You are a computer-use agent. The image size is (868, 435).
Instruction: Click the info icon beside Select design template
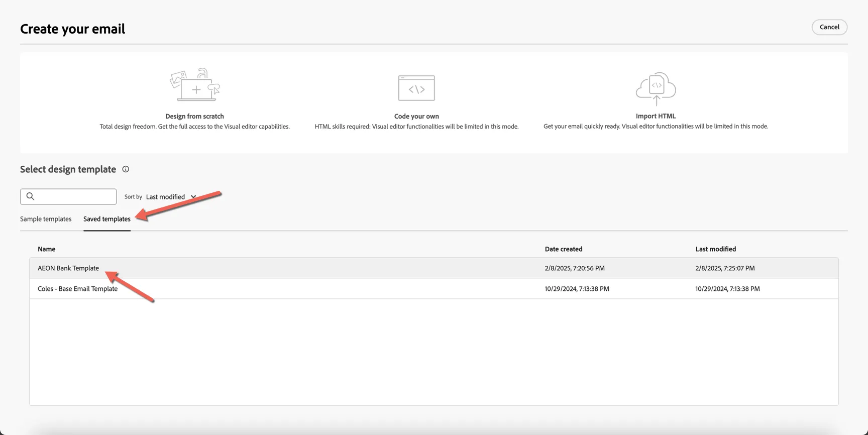click(x=126, y=169)
